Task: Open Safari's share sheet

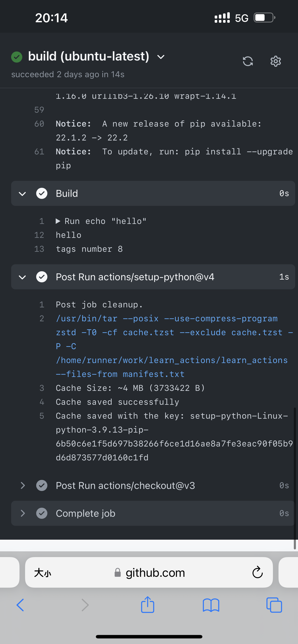Action: pos(148,605)
